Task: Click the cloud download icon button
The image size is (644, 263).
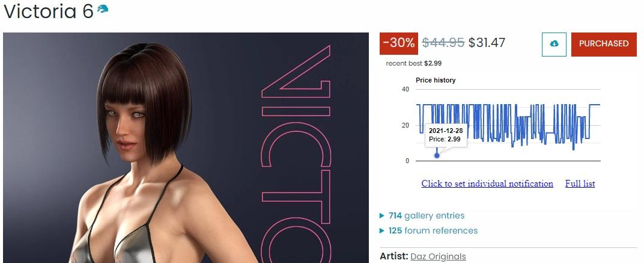Action: (x=554, y=45)
